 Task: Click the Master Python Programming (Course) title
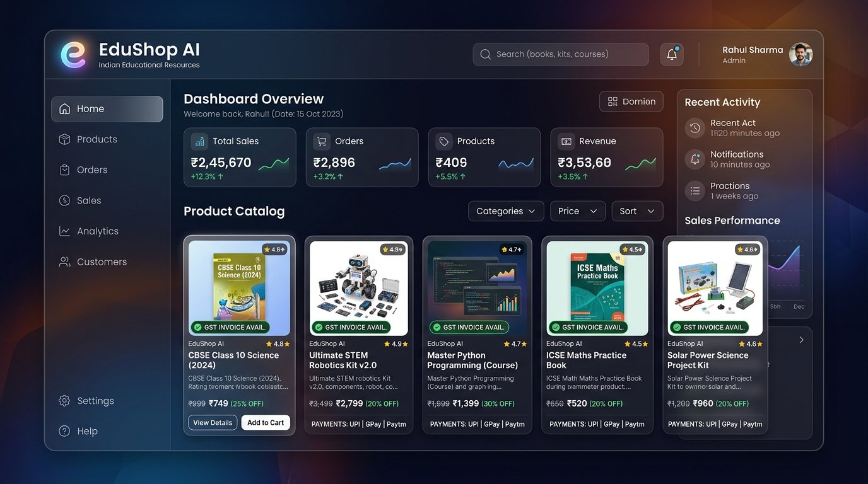(x=472, y=360)
